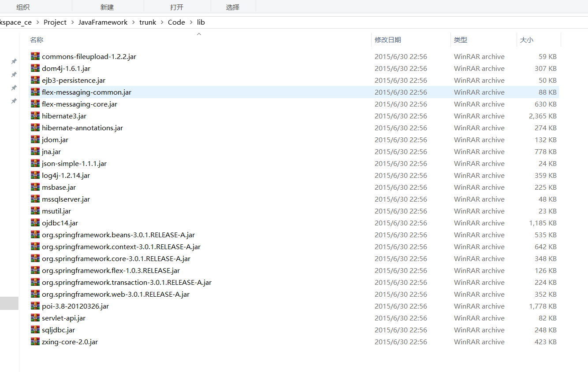The image size is (588, 372).
Task: Click the sqljdbc.jar archive icon
Action: point(35,330)
